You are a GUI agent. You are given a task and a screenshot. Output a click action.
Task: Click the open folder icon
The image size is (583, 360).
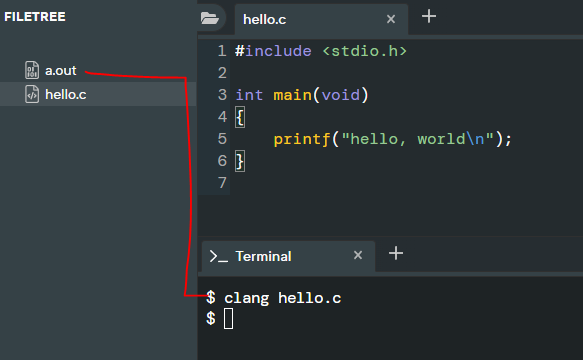point(210,18)
